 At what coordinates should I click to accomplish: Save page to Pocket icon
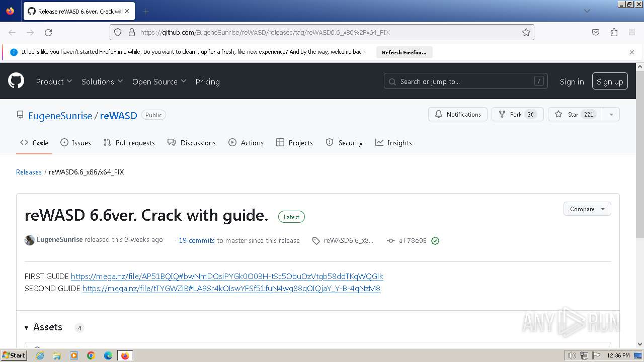[596, 32]
